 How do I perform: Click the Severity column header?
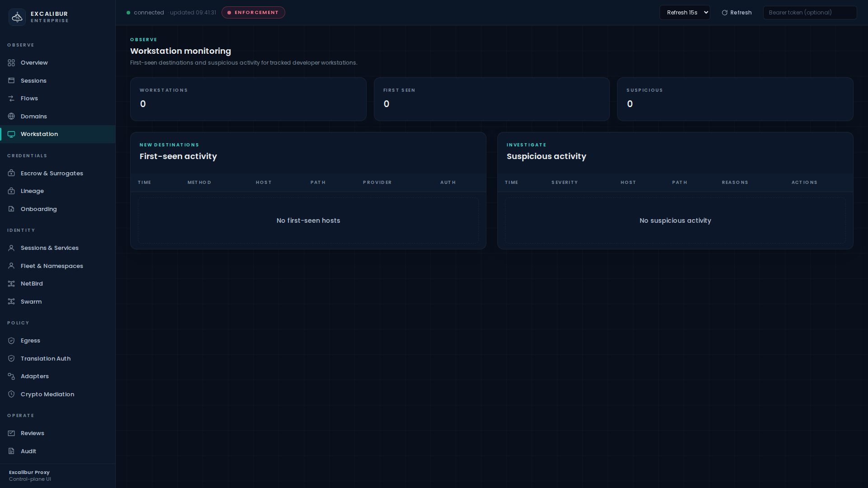[x=564, y=183]
